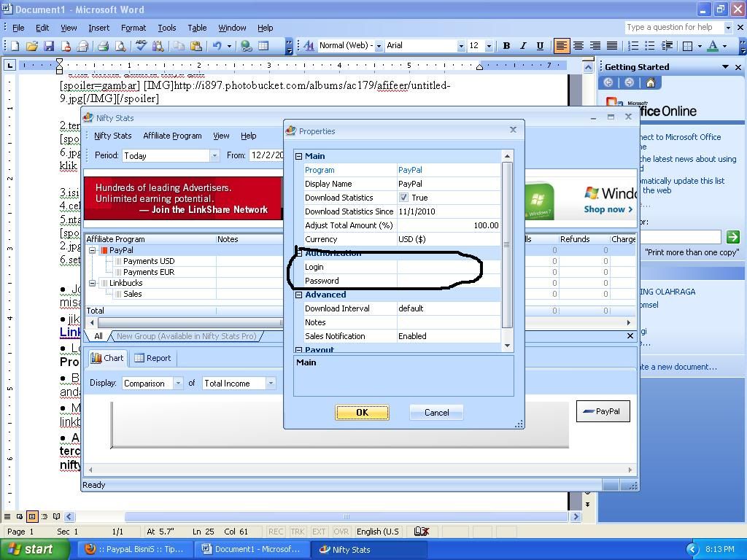Image resolution: width=747 pixels, height=560 pixels.
Task: Click the Open folder icon in Word toolbar
Action: 32,46
